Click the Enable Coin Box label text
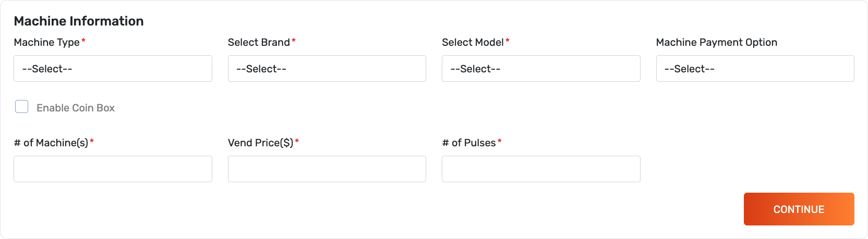 (76, 108)
